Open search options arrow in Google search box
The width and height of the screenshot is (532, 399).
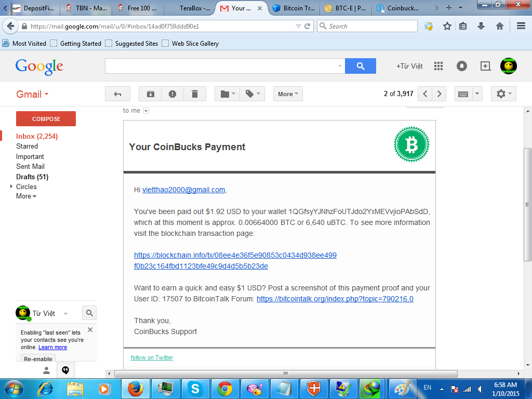(340, 66)
